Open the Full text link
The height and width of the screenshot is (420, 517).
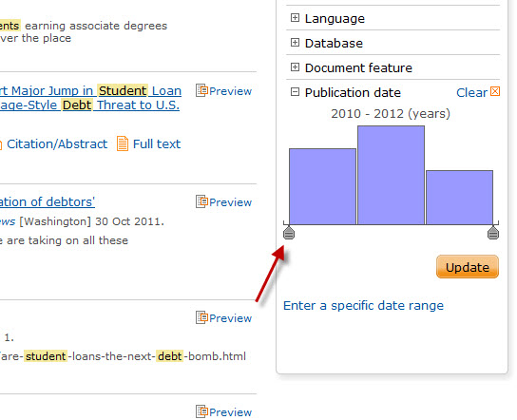point(157,144)
